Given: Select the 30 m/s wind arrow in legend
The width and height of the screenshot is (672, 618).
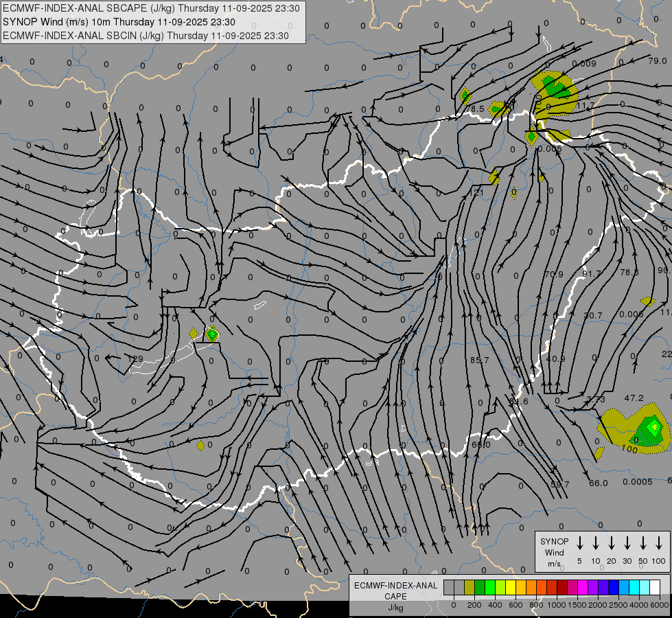Looking at the screenshot, I should pos(627,543).
